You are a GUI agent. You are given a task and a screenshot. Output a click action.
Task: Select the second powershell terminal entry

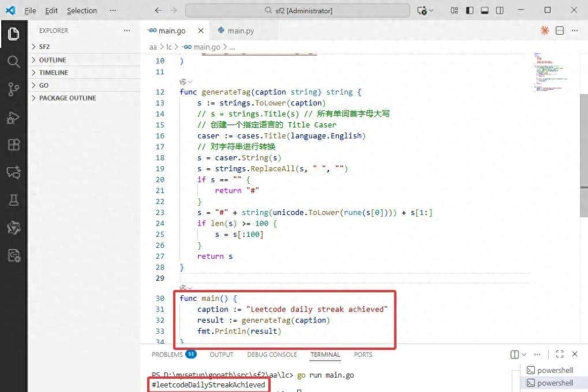click(x=555, y=383)
